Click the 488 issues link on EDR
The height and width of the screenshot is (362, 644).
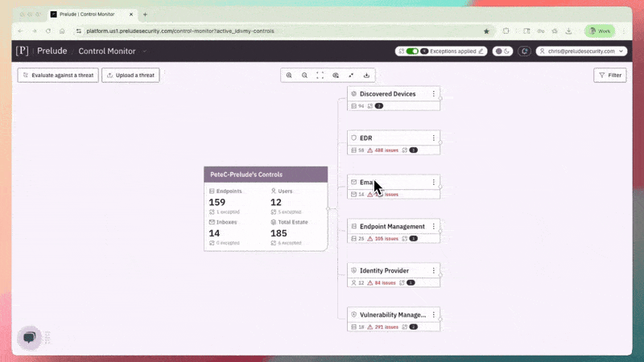pos(386,150)
